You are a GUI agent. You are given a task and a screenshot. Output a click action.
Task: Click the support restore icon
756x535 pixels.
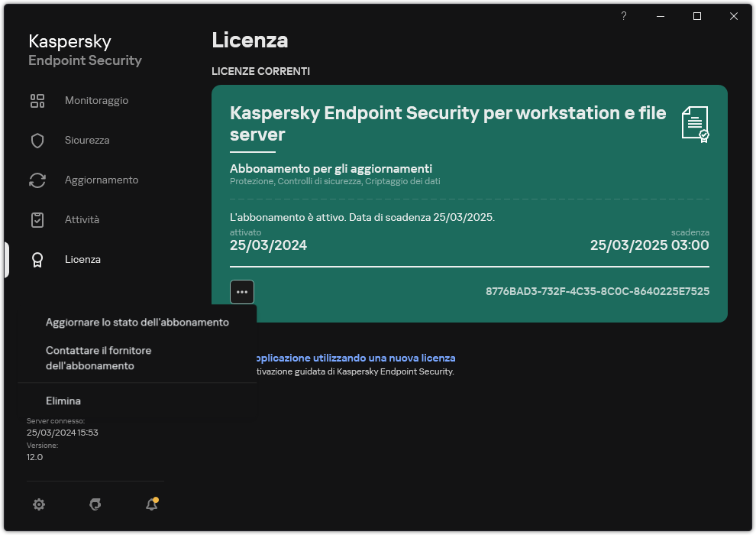tap(95, 504)
